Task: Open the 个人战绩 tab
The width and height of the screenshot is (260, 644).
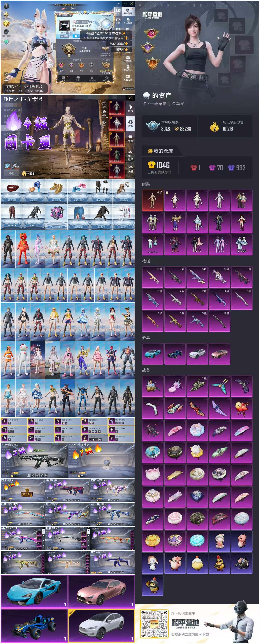Action: point(128,21)
